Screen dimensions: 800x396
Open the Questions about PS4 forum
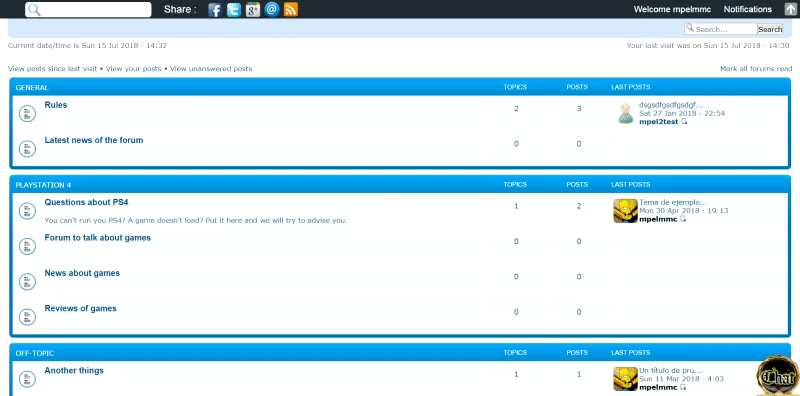pyautogui.click(x=86, y=202)
